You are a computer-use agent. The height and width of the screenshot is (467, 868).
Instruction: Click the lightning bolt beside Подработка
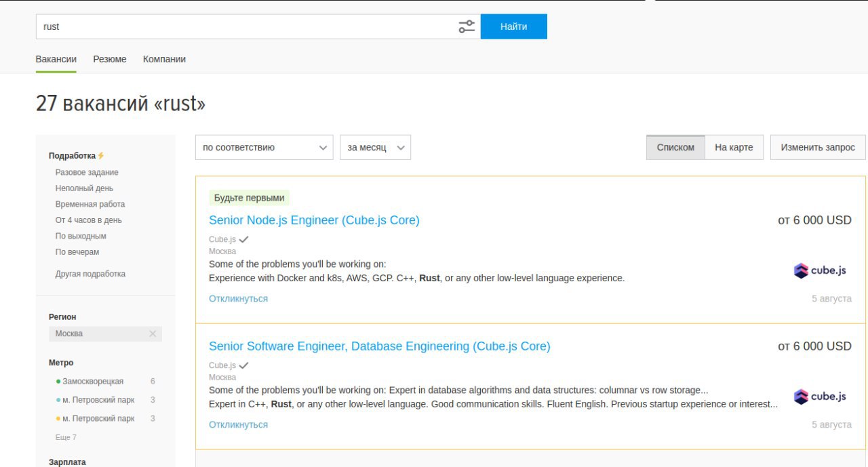101,156
